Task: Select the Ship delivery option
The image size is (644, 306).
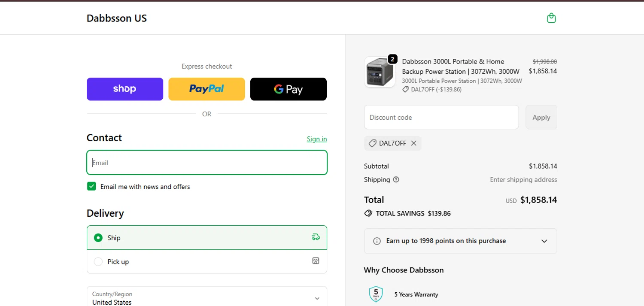Action: tap(207, 237)
